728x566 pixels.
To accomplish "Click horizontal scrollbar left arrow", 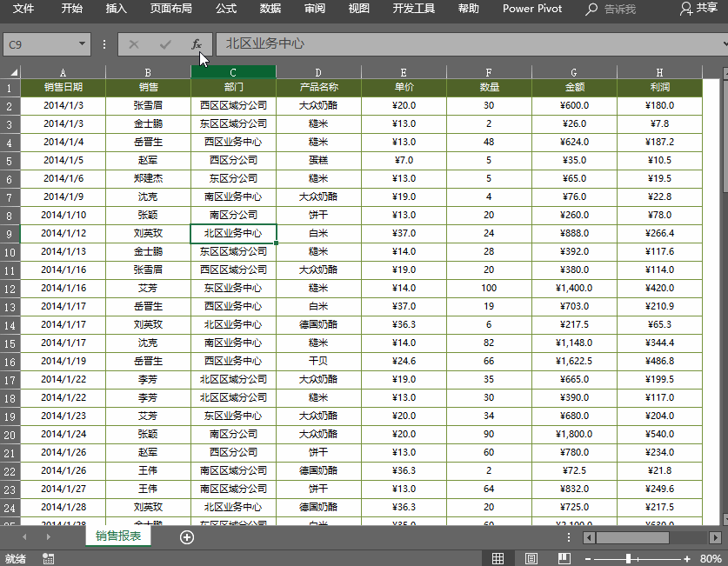I will (589, 537).
